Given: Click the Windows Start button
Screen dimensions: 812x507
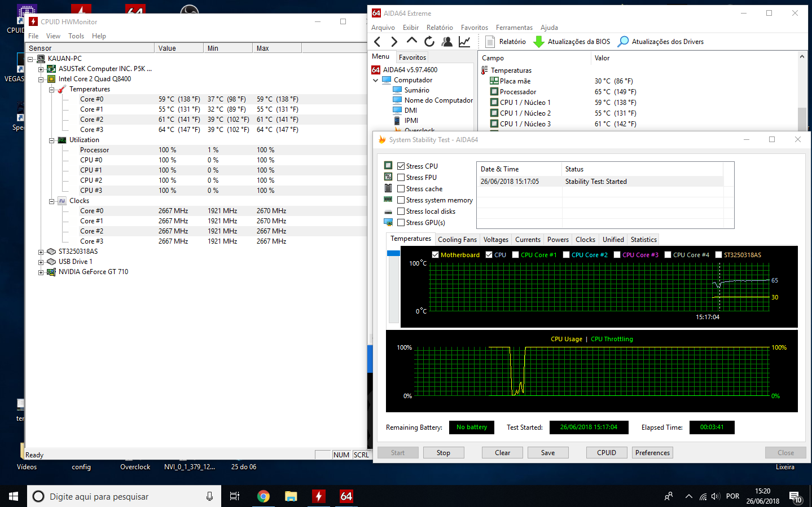Looking at the screenshot, I should [14, 496].
